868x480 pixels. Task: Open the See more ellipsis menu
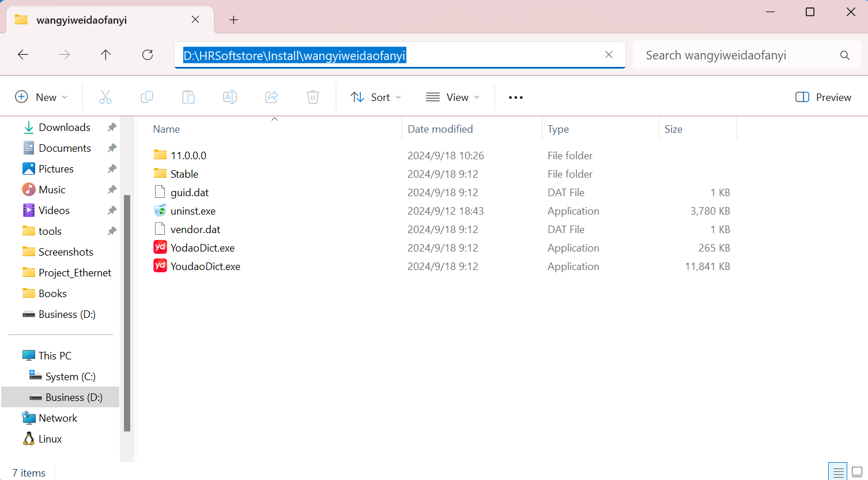[x=515, y=97]
